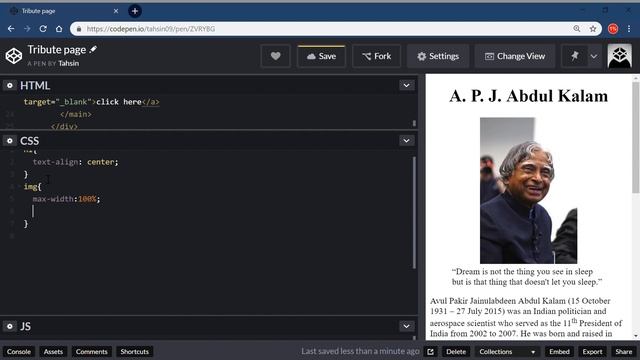Click the JS panel title
640x360 pixels.
(25, 326)
